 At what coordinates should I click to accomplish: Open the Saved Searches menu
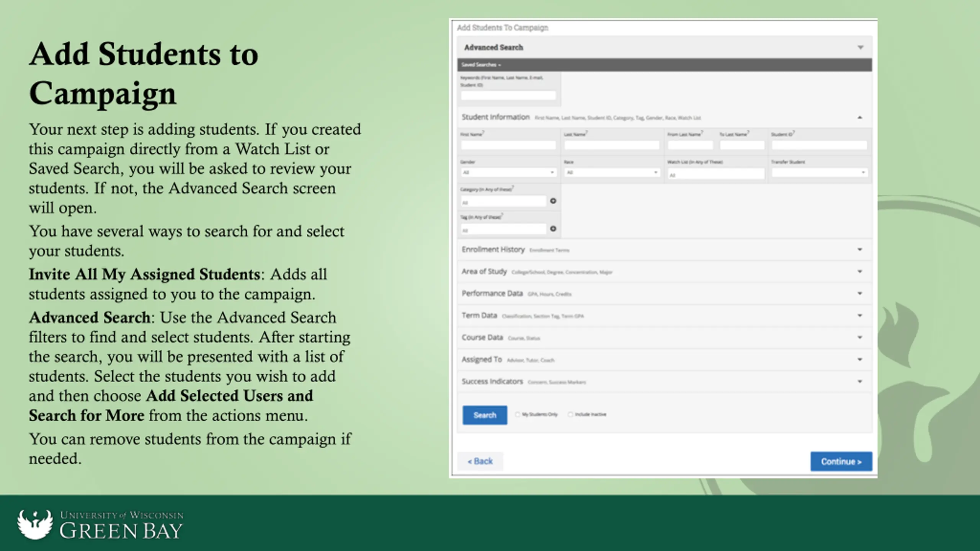pyautogui.click(x=481, y=65)
